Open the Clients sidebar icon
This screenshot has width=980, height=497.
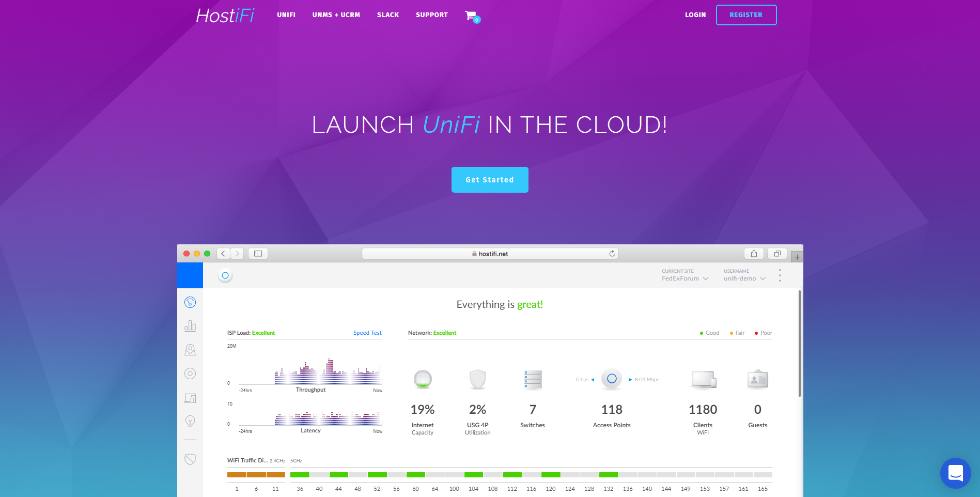[190, 398]
